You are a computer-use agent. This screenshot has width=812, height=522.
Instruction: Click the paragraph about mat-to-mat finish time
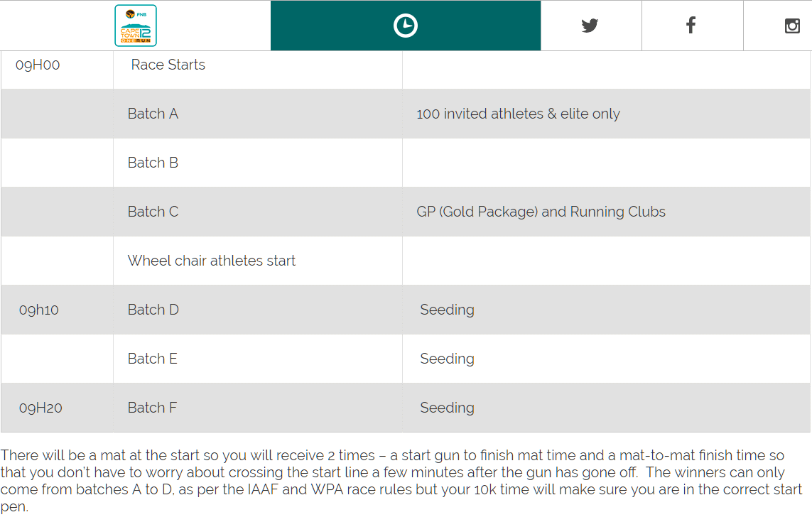(401, 481)
